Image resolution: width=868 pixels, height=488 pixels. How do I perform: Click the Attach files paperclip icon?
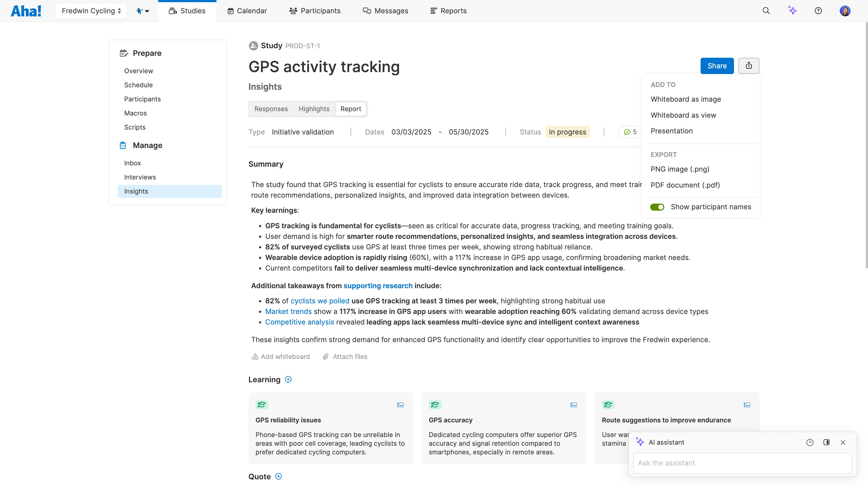click(325, 356)
